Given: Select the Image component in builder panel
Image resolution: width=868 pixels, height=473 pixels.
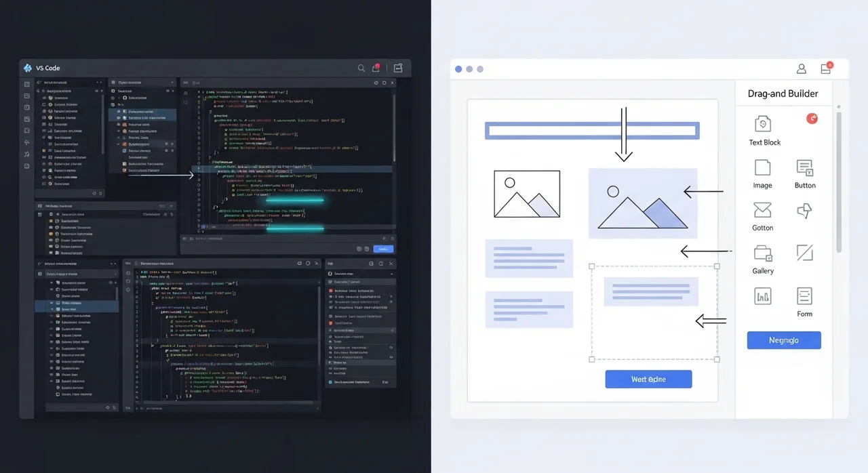Looking at the screenshot, I should 762,167.
